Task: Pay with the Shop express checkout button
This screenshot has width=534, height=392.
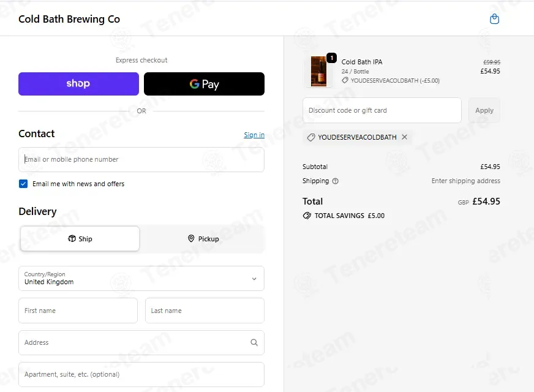Action: pyautogui.click(x=78, y=84)
